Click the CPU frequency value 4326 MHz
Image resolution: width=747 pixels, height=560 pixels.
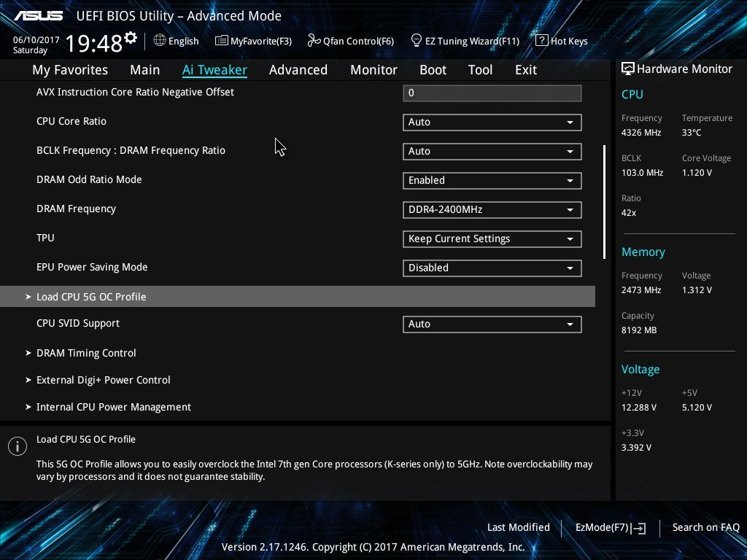click(640, 133)
